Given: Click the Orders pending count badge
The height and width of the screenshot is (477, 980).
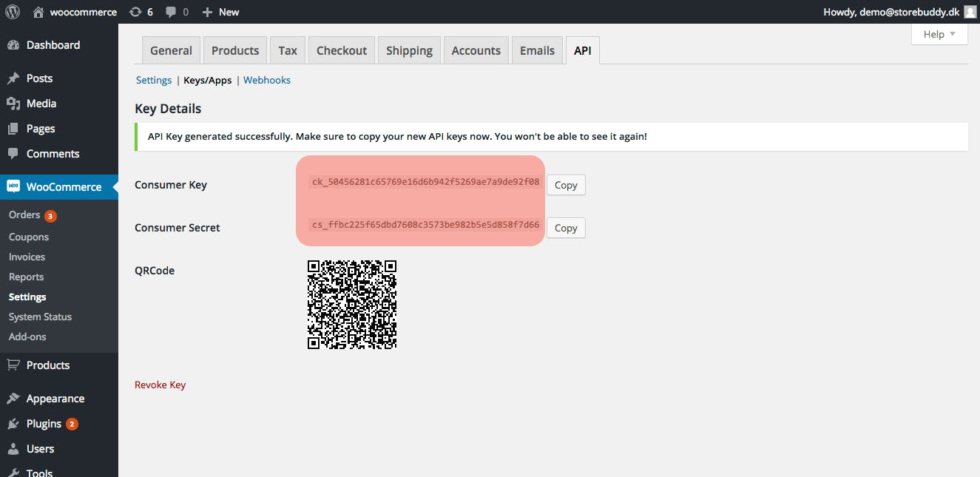Looking at the screenshot, I should (50, 216).
